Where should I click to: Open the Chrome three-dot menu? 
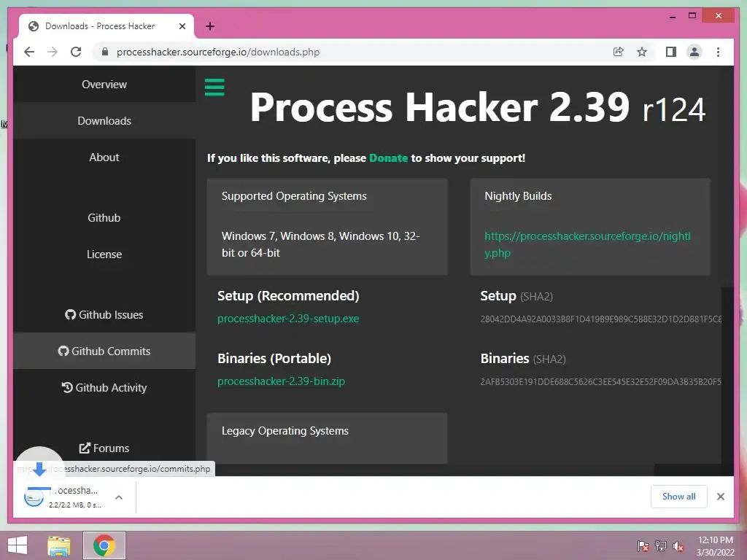pyautogui.click(x=718, y=52)
